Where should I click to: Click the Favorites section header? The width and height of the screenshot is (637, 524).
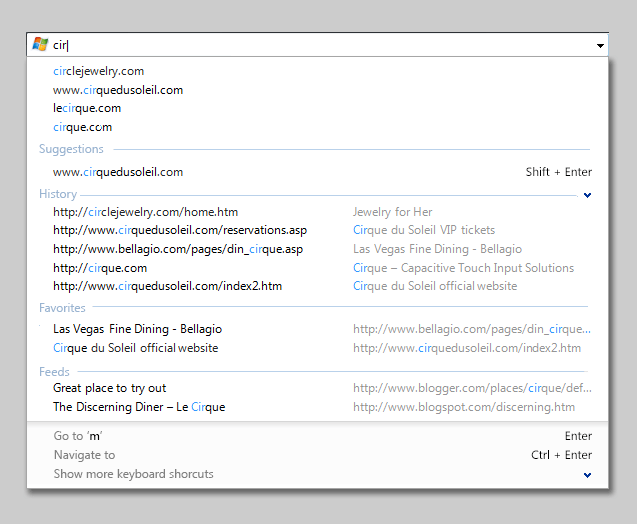[x=62, y=308]
